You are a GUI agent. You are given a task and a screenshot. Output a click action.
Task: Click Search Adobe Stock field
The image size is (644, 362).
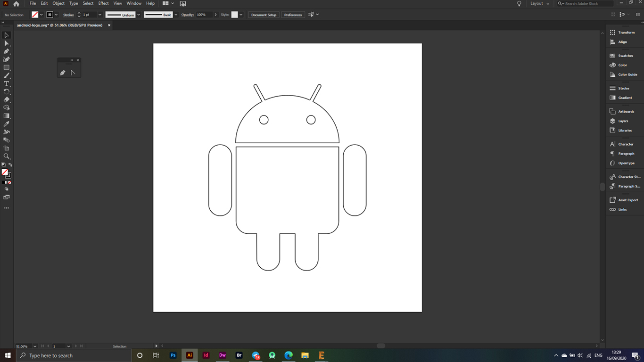pos(585,3)
